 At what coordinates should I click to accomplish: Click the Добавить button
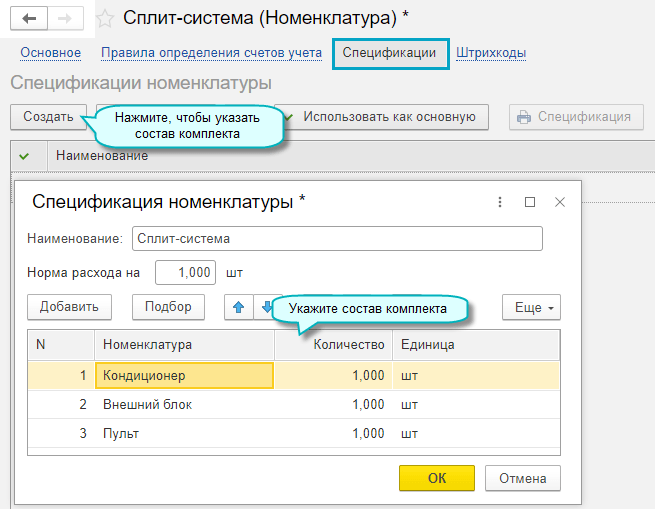point(69,307)
